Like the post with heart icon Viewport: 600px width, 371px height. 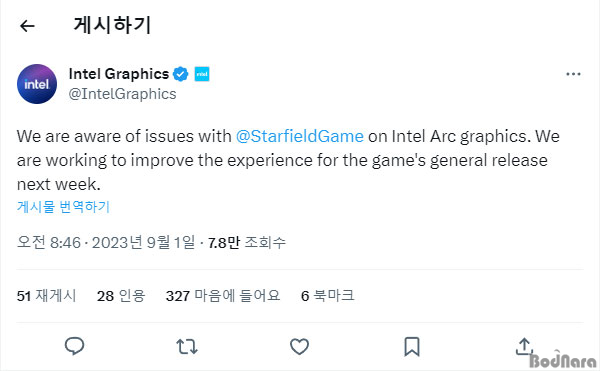pos(299,347)
